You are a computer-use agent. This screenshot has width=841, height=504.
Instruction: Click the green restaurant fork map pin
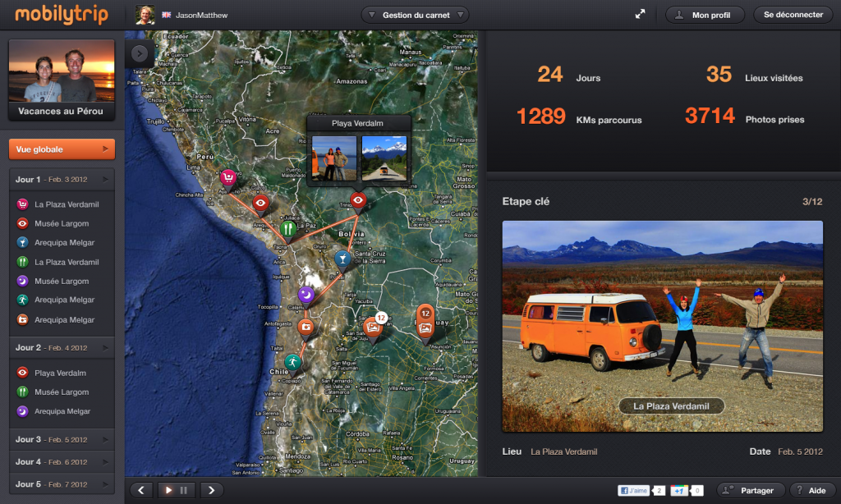[288, 231]
